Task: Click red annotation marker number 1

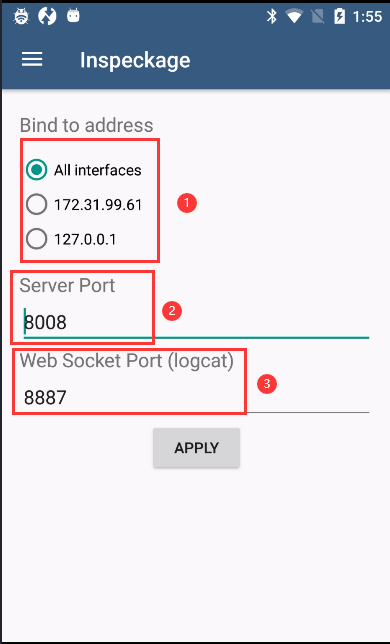Action: pos(187,203)
